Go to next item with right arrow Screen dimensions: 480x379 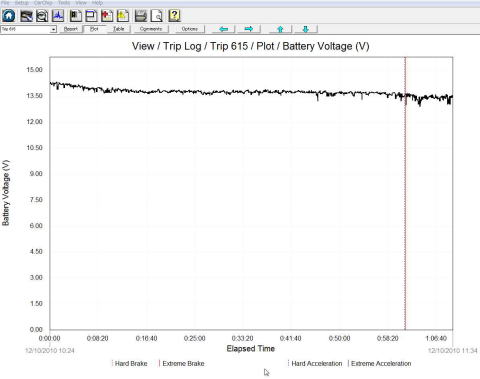click(x=249, y=29)
